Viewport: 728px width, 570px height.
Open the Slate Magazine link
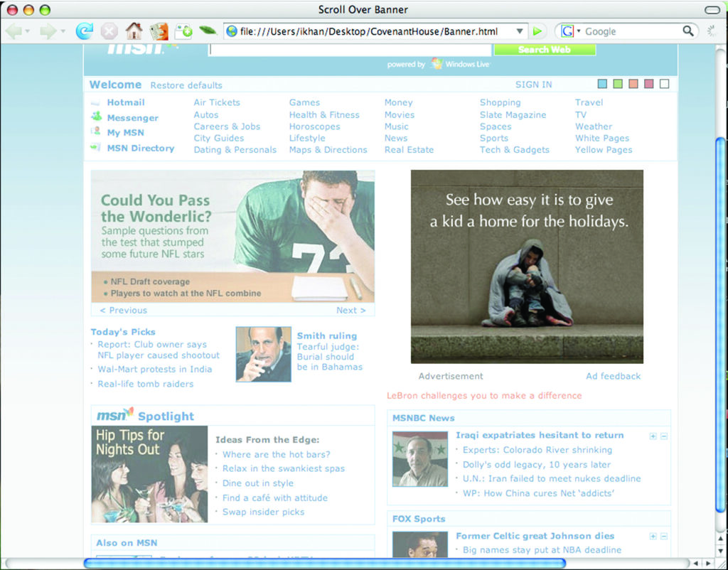513,115
